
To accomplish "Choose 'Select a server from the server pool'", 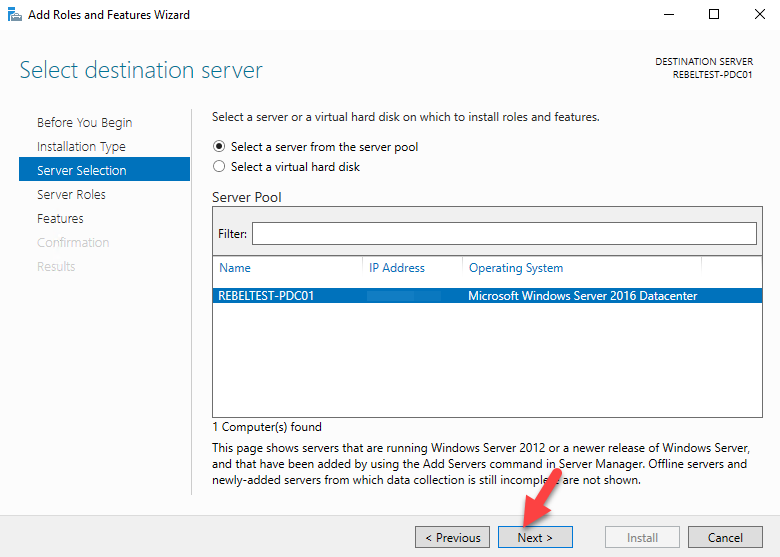I will pyautogui.click(x=220, y=147).
